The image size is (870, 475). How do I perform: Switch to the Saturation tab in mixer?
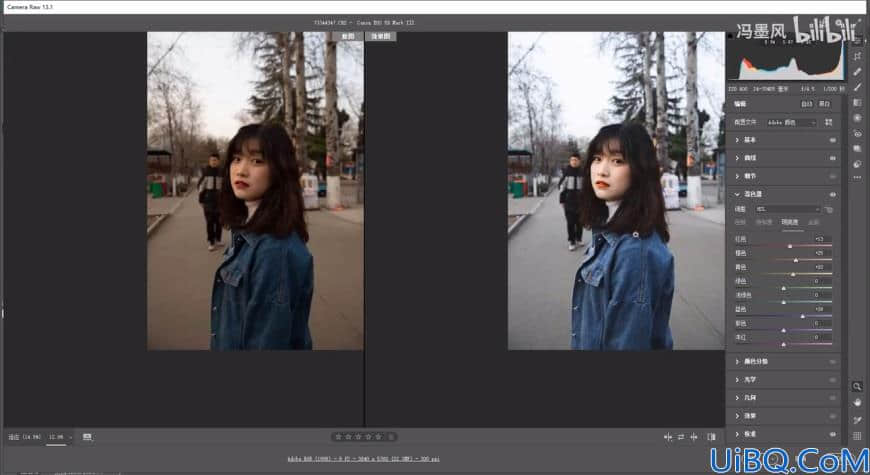pyautogui.click(x=764, y=222)
